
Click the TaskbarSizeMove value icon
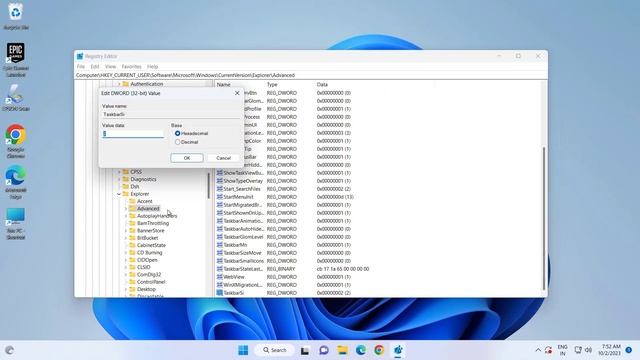(x=220, y=253)
